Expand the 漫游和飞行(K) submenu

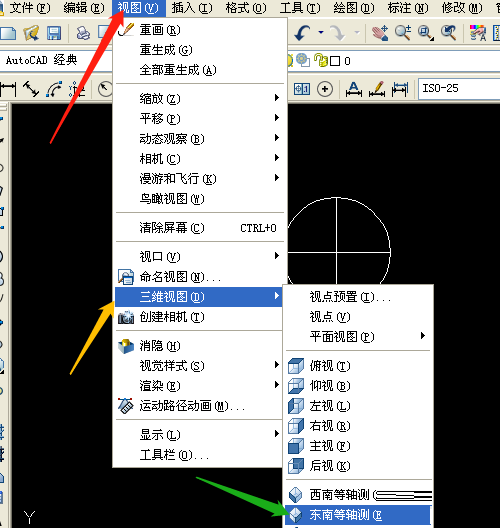pyautogui.click(x=200, y=178)
